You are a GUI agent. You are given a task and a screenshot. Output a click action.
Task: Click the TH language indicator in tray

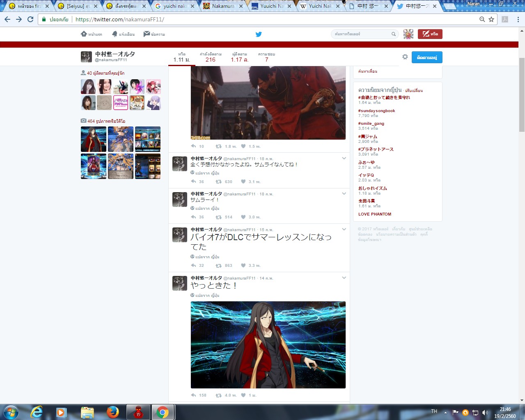[x=434, y=411]
